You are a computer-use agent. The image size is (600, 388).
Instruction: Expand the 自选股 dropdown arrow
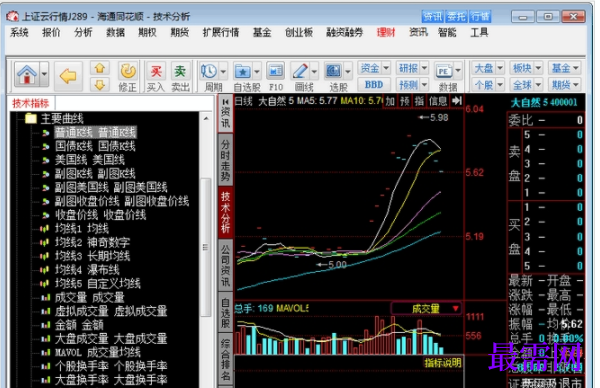pyautogui.click(x=257, y=72)
